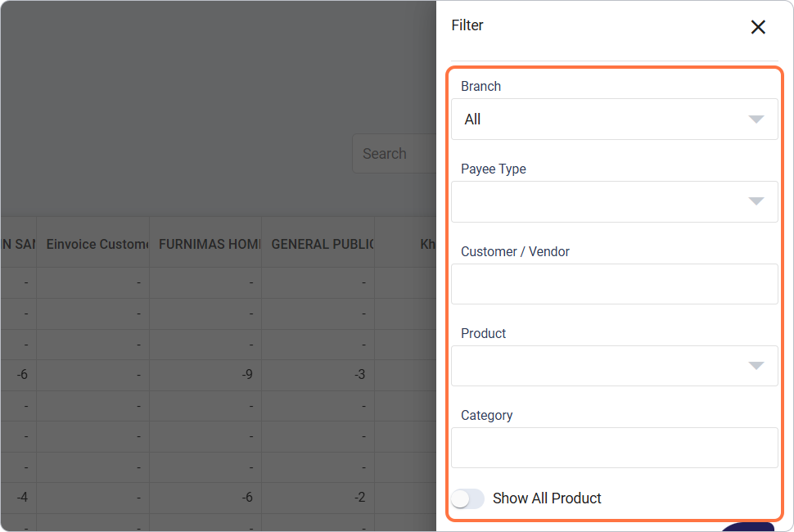This screenshot has height=532, width=794.
Task: Open the Product dropdown
Action: point(614,366)
